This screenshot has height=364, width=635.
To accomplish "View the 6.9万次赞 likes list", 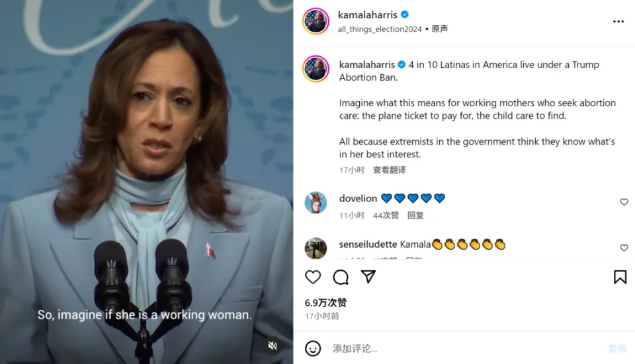I will point(325,303).
